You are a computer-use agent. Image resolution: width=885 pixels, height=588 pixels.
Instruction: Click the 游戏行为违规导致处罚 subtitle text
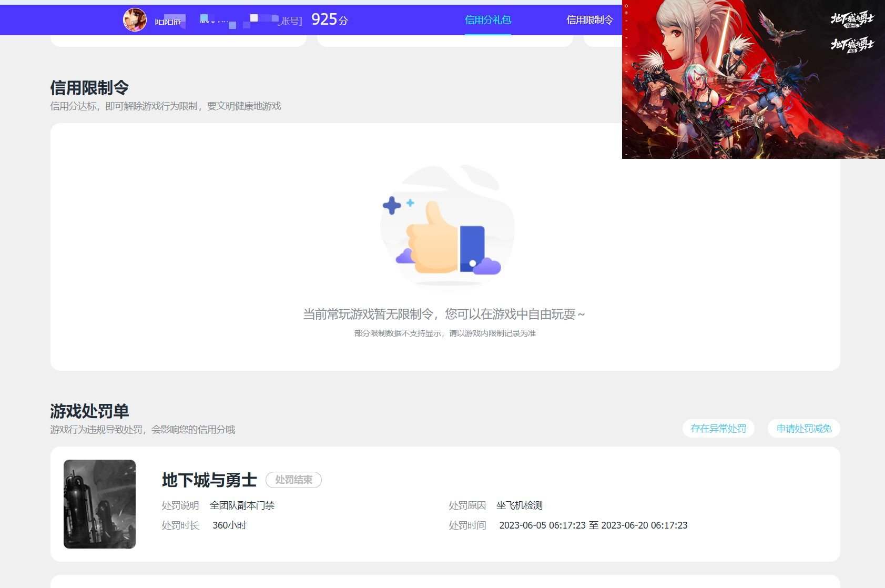(143, 430)
